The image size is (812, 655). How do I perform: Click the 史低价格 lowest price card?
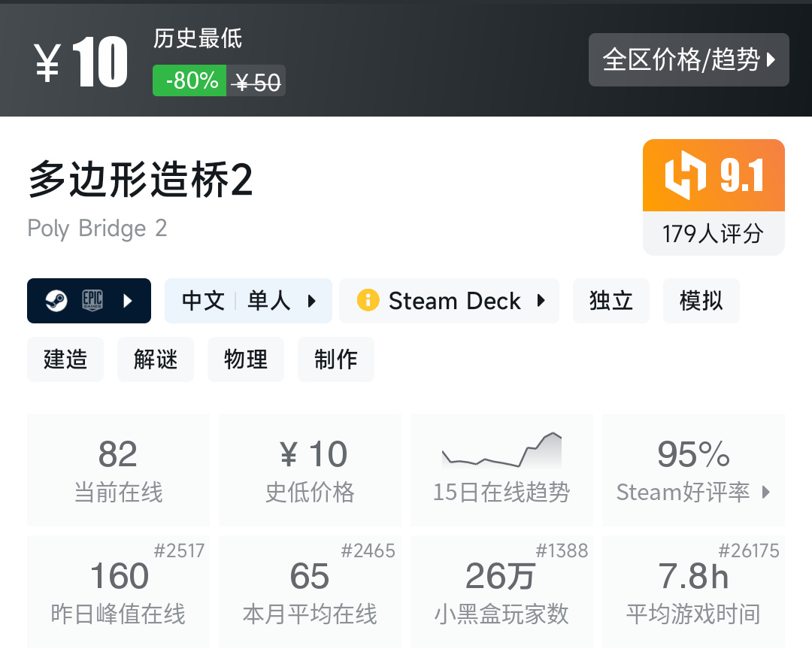click(310, 470)
